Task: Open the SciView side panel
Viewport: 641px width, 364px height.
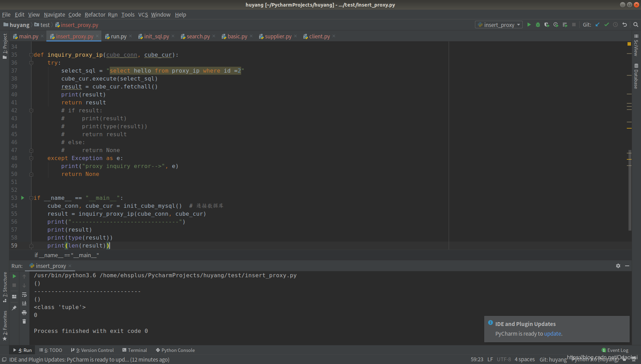Action: click(x=636, y=45)
